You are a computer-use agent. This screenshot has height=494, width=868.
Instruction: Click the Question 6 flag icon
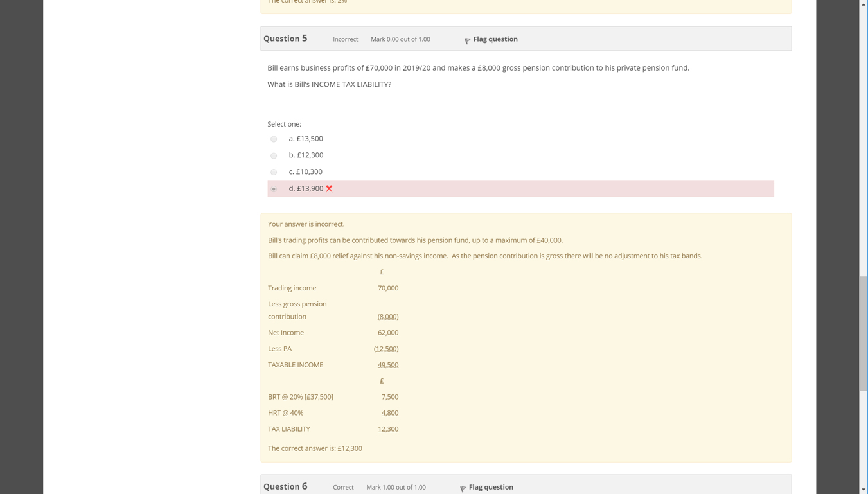click(463, 488)
